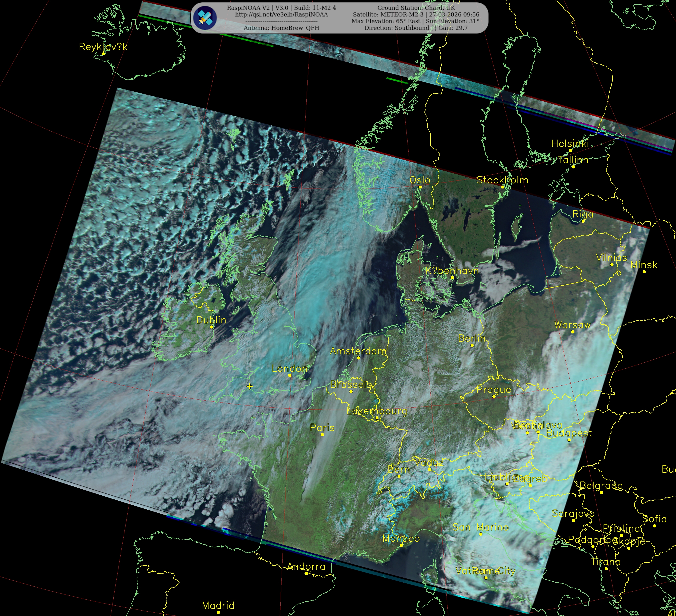
Task: Click the Reykjavik city label
Action: point(103,47)
